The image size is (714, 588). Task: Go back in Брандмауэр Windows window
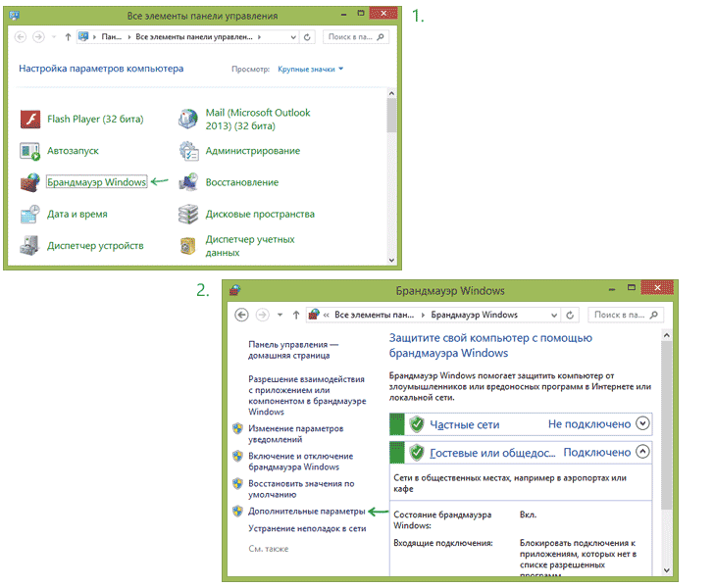tap(242, 315)
